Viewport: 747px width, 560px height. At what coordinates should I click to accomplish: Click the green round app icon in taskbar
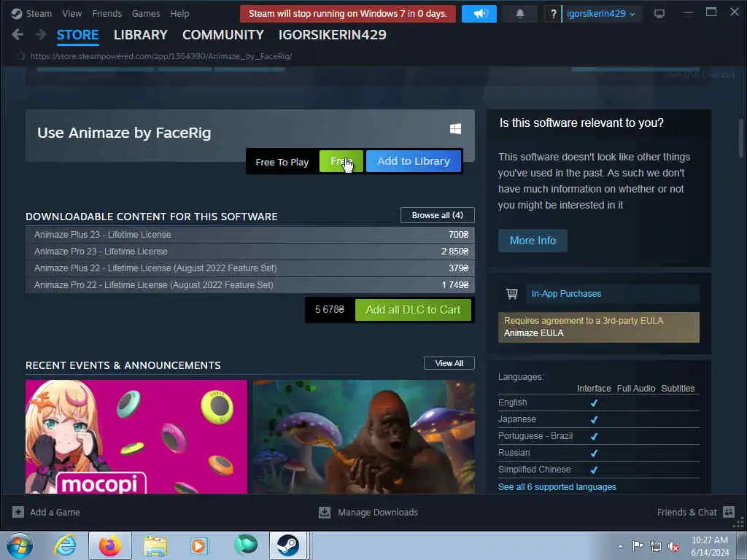pos(245,545)
